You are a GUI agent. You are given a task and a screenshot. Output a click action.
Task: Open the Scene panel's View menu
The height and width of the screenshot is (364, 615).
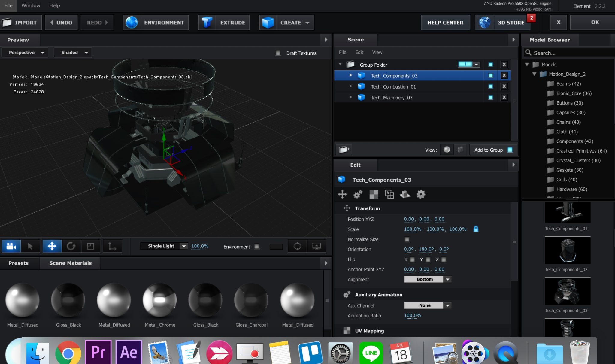377,52
